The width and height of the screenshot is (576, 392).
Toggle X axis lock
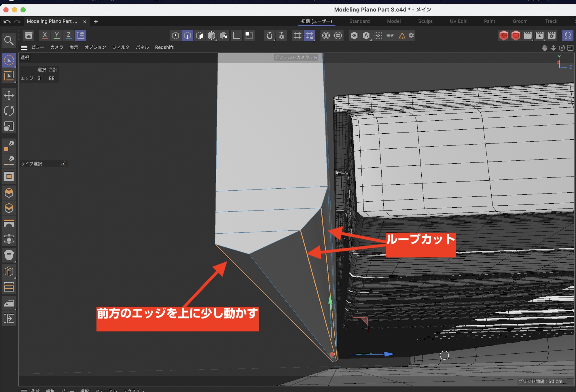45,35
